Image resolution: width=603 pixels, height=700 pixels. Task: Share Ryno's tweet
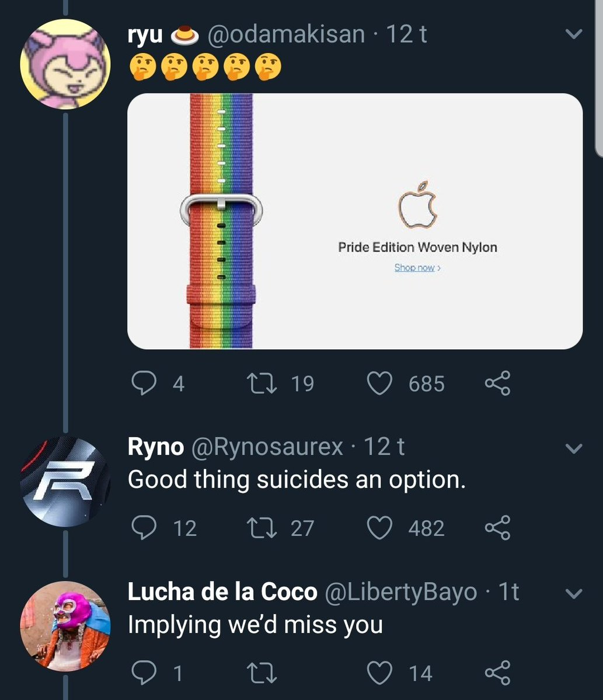(x=498, y=528)
